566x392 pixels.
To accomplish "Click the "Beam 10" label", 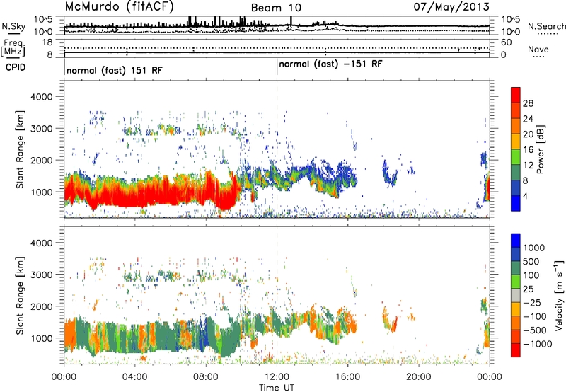I will (x=276, y=8).
